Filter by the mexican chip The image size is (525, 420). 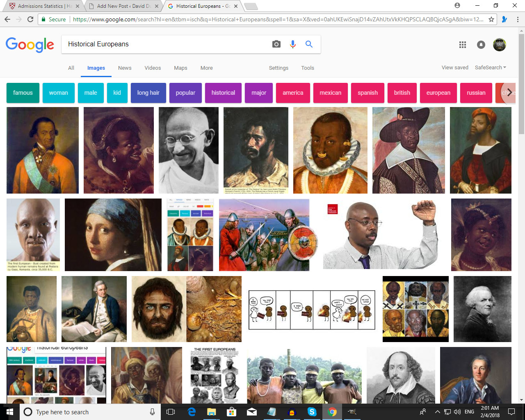[330, 93]
